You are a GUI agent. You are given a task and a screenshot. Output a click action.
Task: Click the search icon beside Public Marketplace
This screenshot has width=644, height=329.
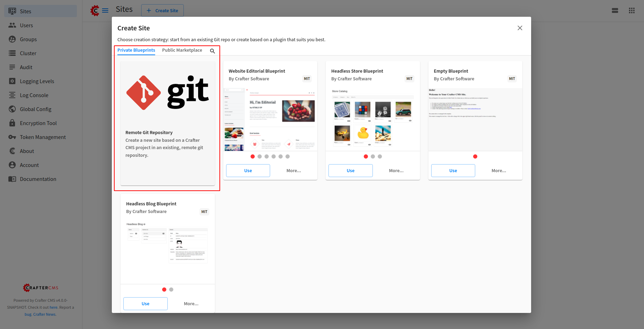212,51
